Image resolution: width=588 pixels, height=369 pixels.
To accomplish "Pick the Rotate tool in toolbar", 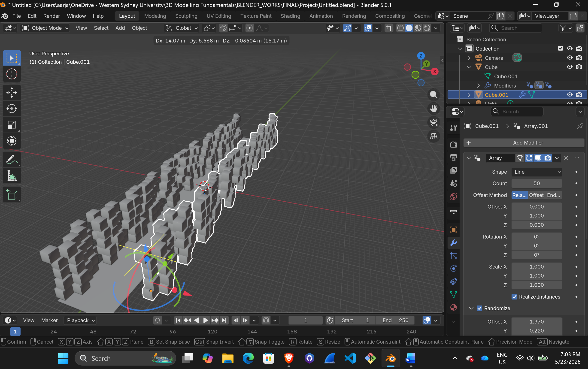I will (x=12, y=109).
